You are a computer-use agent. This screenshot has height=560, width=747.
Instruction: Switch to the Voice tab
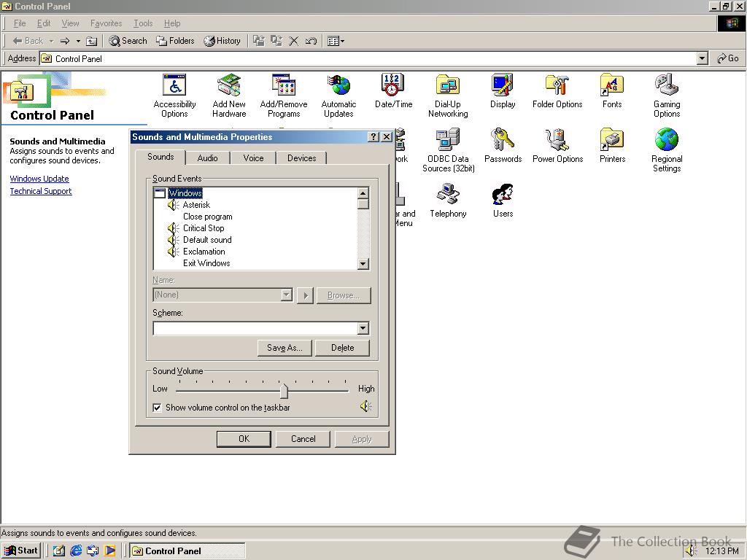click(253, 158)
